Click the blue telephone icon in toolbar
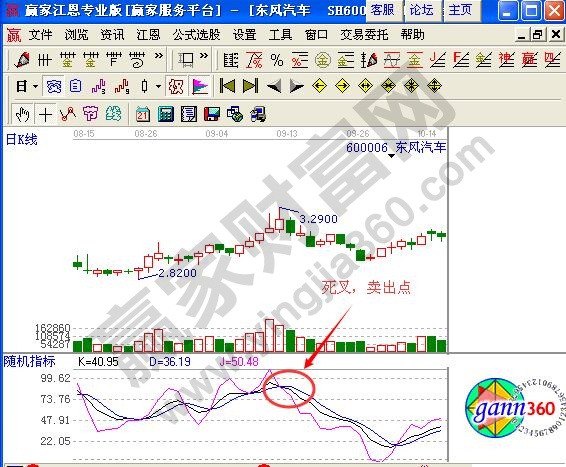The height and width of the screenshot is (467, 566). pos(53,86)
